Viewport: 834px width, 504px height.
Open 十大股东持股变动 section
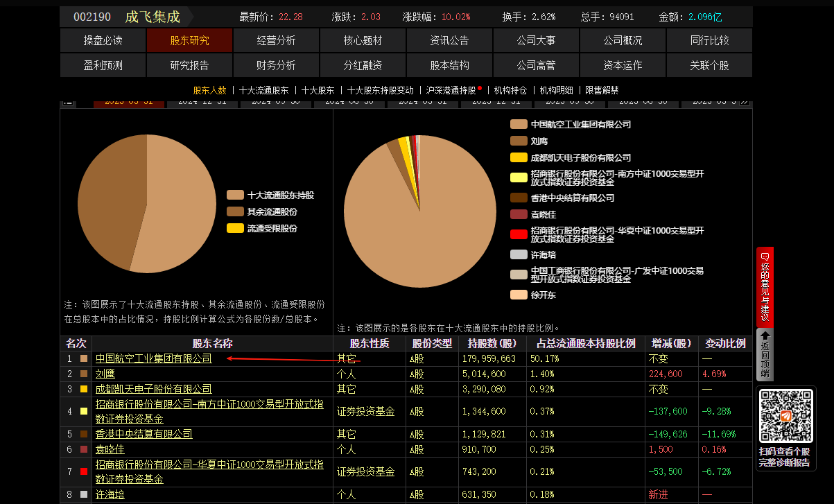[x=380, y=90]
